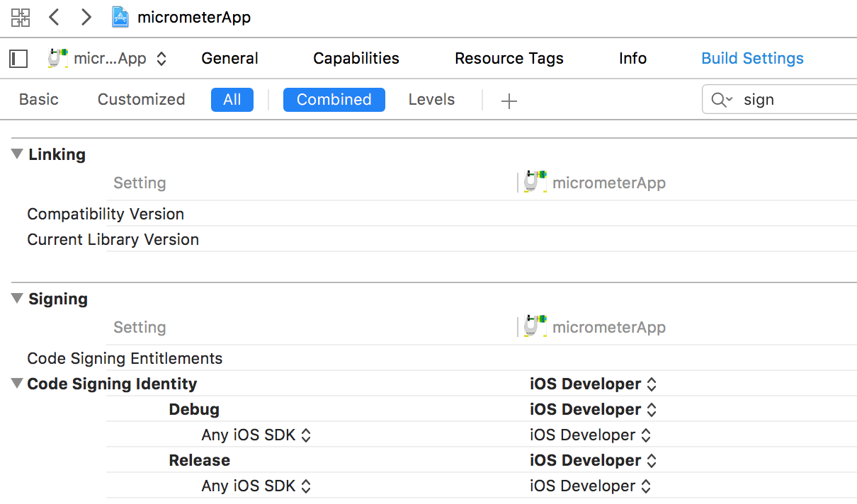Viewport: 857px width, 504px height.
Task: Switch to the Resource Tags tab
Action: 509,59
